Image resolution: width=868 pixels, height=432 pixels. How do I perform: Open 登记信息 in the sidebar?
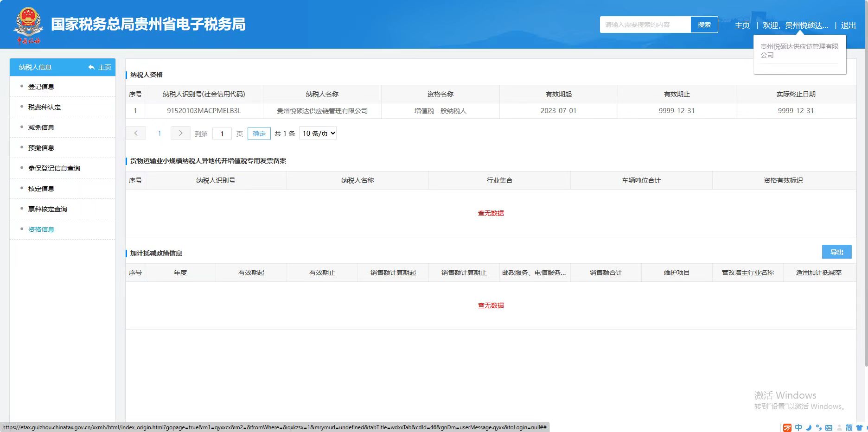pyautogui.click(x=41, y=87)
